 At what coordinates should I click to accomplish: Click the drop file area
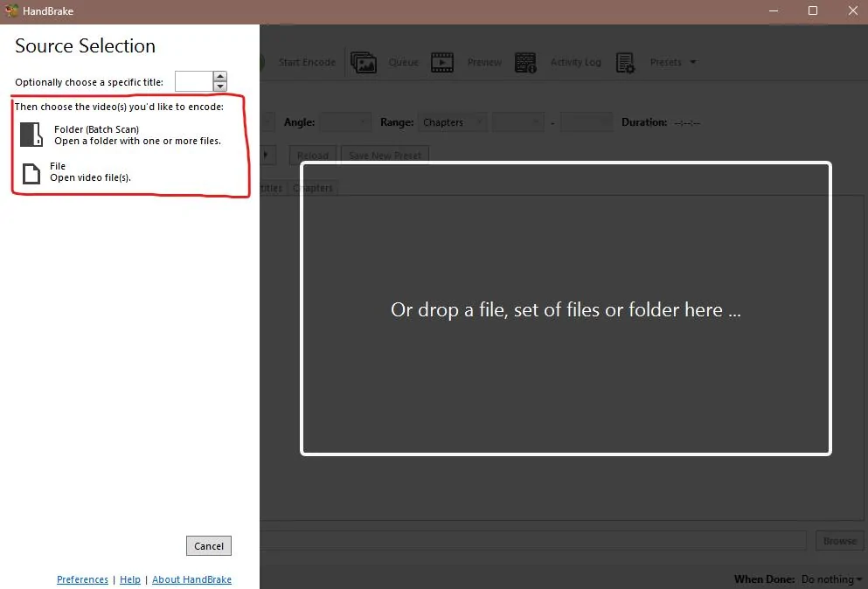coord(566,308)
